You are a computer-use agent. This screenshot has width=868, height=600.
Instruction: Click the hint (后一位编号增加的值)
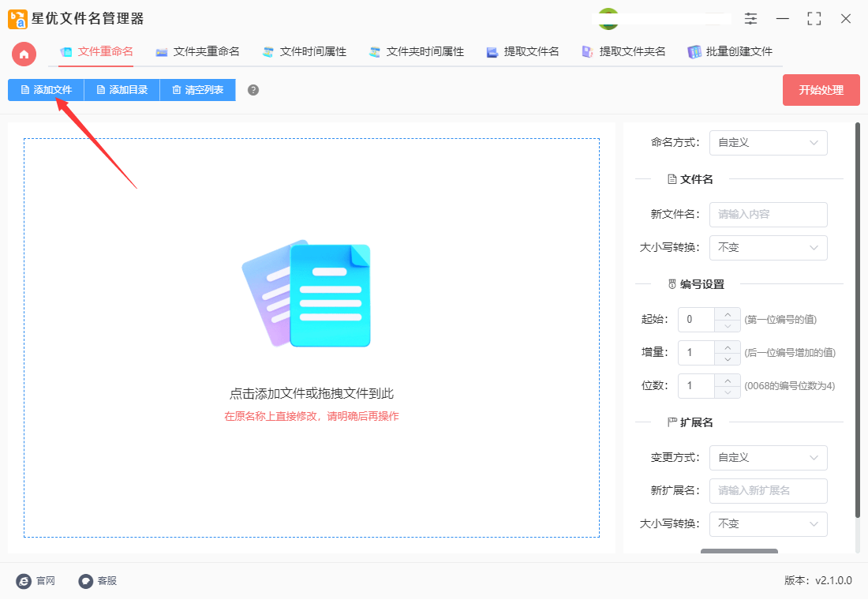790,353
